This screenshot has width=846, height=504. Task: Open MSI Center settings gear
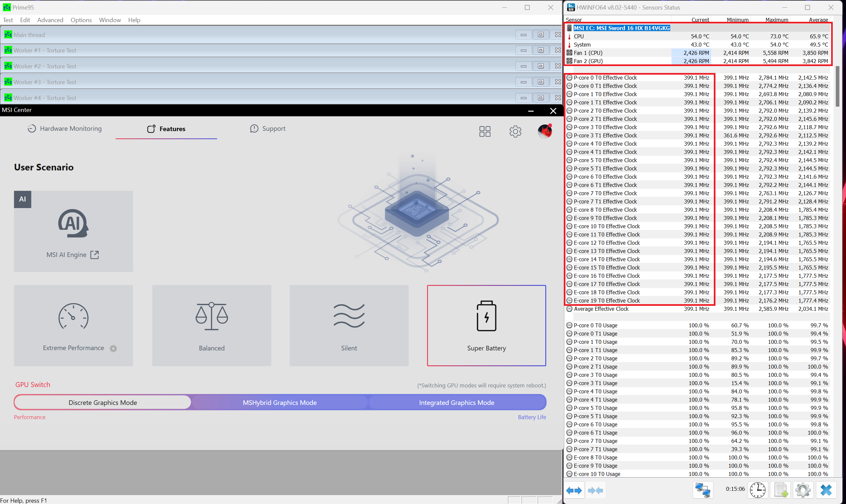(516, 131)
